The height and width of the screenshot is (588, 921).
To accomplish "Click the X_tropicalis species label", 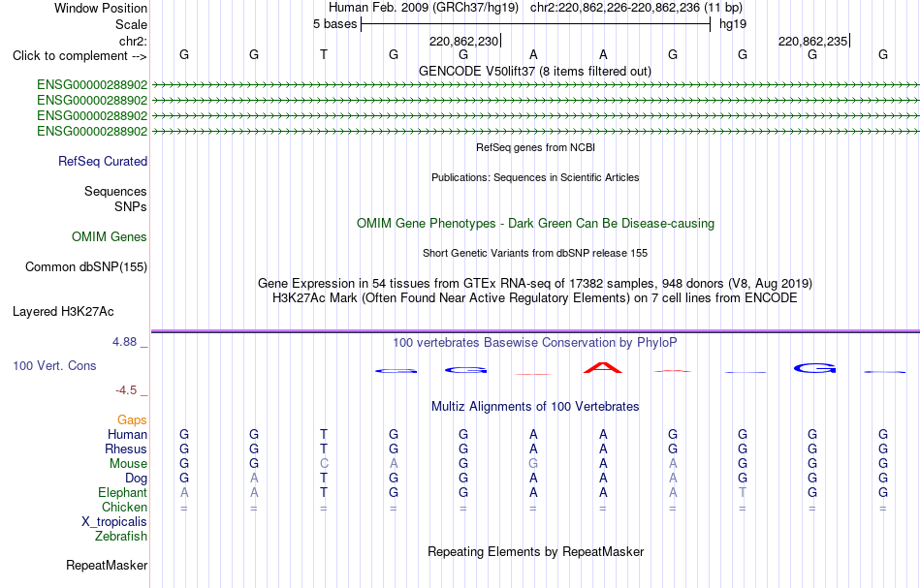I will tap(114, 522).
